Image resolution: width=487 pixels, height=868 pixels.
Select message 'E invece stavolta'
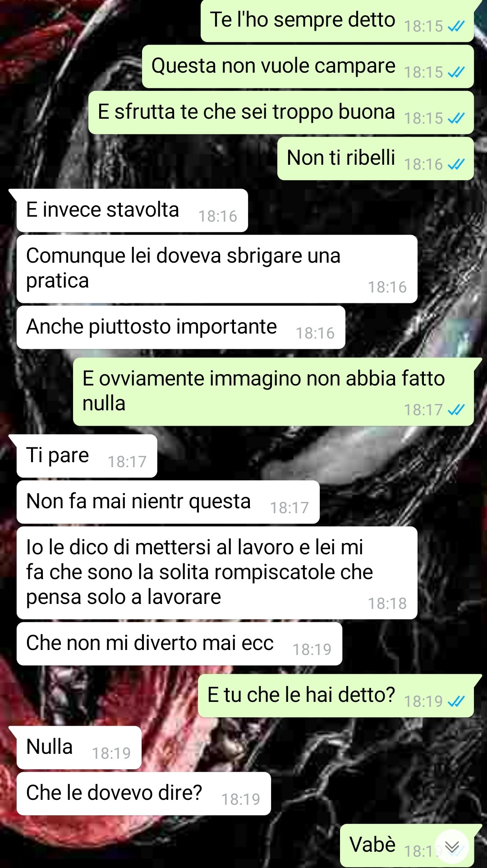click(132, 210)
